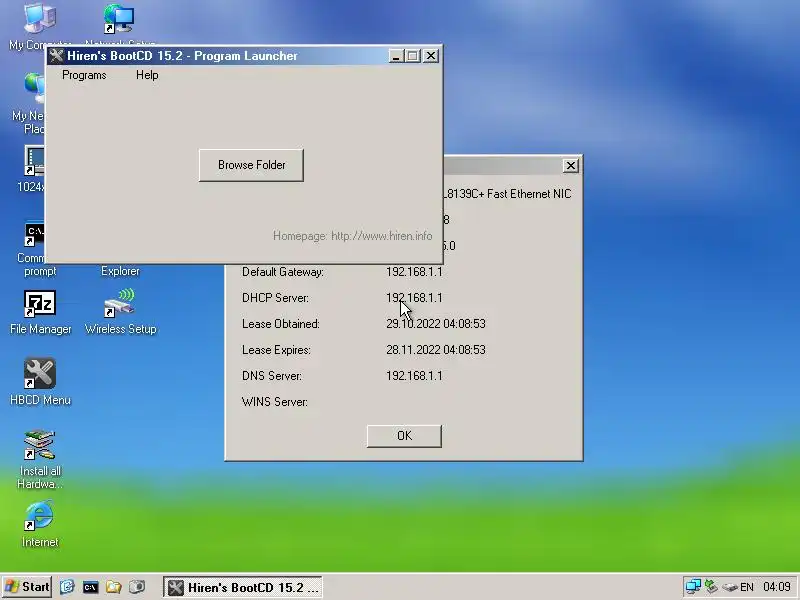Click the DHCP Server label

coord(275,298)
